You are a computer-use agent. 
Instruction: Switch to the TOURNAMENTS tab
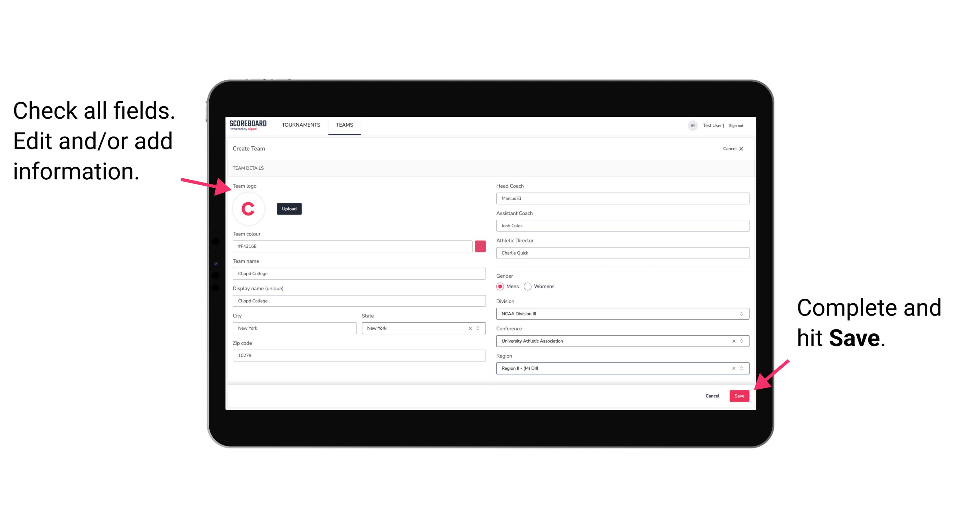301,125
